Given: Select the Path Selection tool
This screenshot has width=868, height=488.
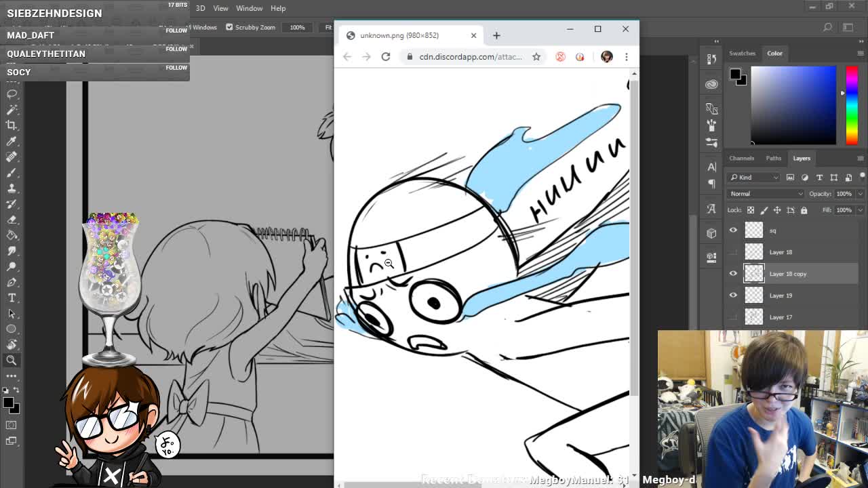Looking at the screenshot, I should (x=12, y=313).
